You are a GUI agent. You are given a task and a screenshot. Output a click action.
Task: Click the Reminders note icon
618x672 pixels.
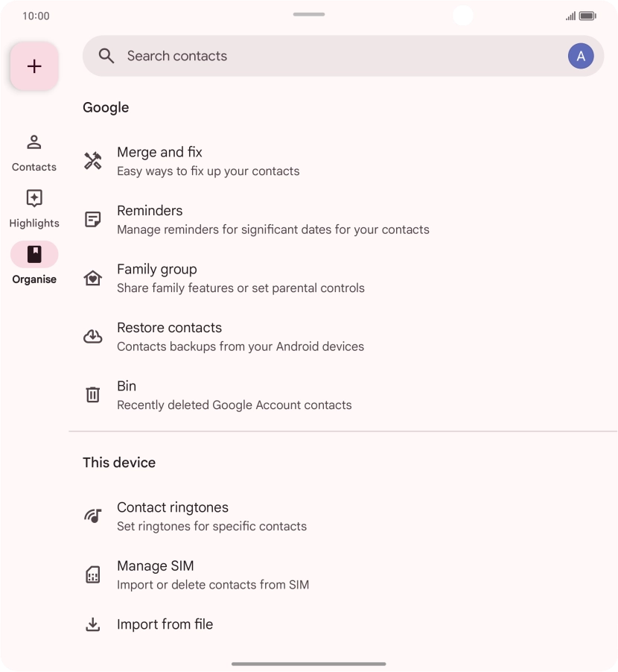tap(93, 220)
